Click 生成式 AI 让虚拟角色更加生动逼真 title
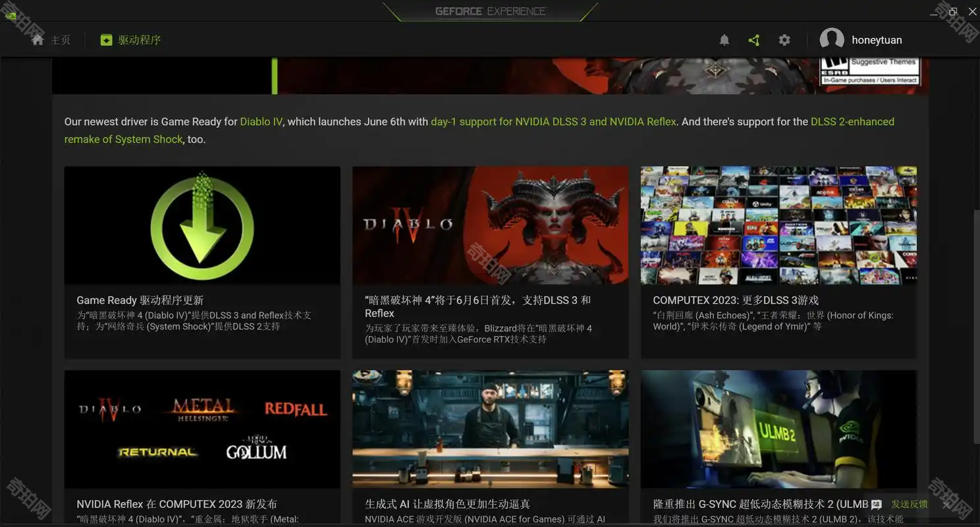This screenshot has height=527, width=980. pos(447,504)
